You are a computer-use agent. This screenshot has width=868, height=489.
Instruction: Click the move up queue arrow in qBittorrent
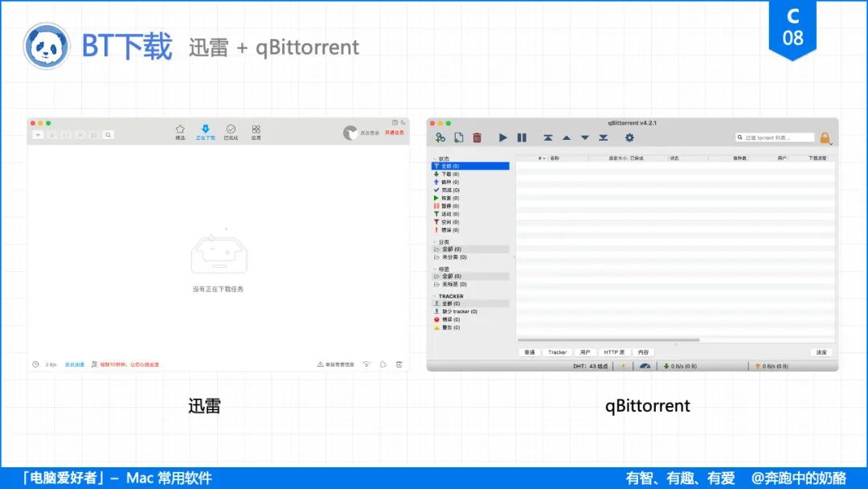point(567,138)
